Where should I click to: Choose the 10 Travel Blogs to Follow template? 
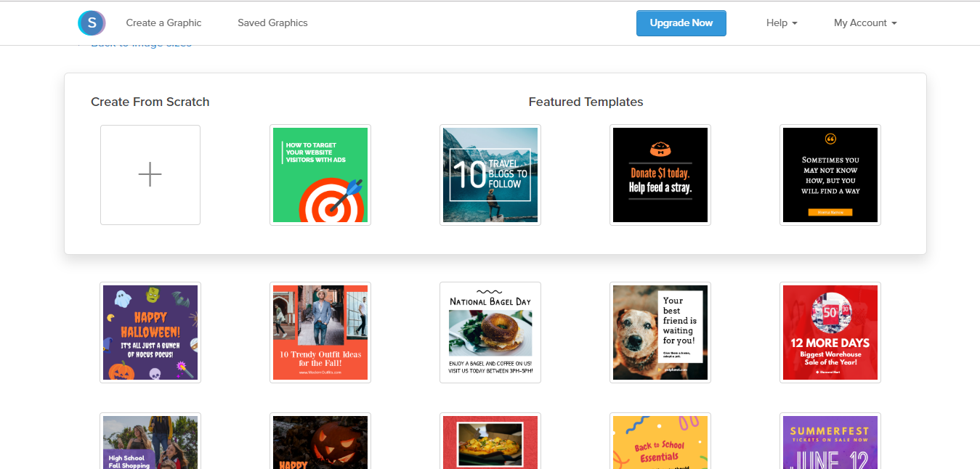[490, 175]
